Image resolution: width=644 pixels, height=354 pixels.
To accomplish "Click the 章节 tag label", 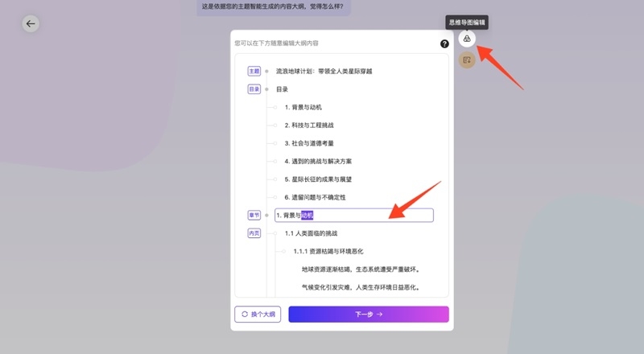I will (254, 215).
